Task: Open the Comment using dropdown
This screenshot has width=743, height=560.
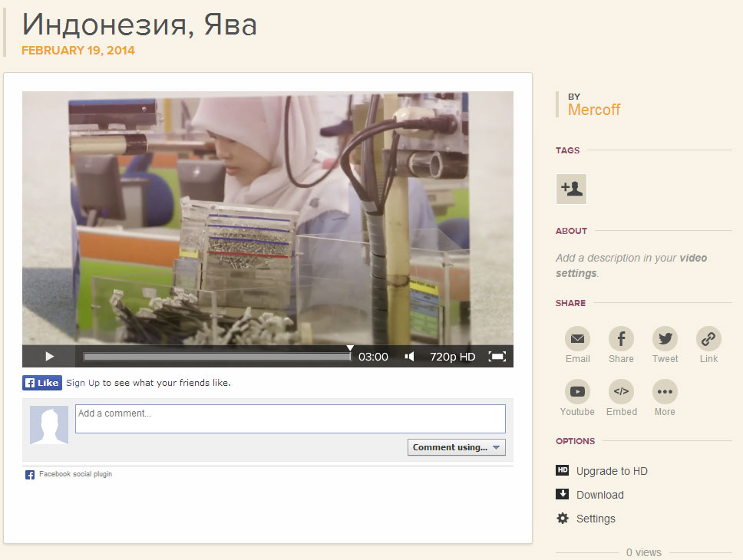Action: point(457,447)
